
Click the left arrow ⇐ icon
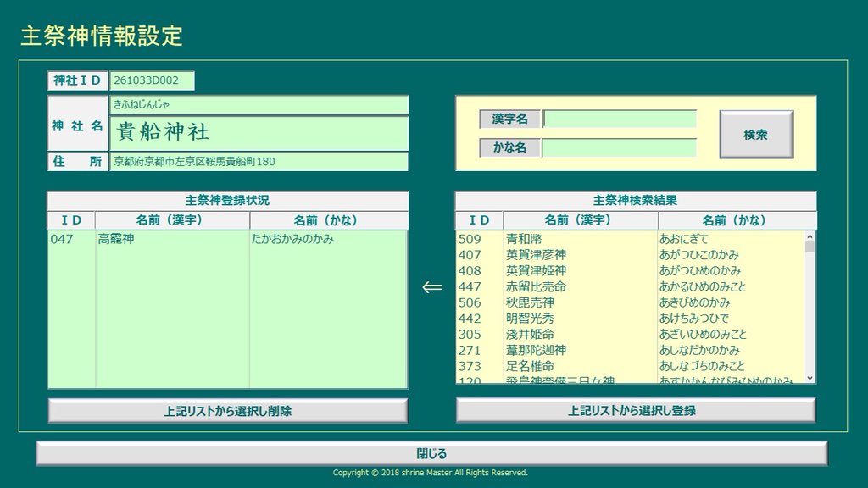coord(432,287)
